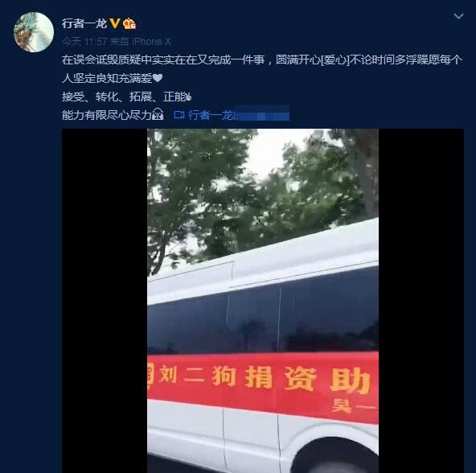Click the [爱心] text emoticon
The height and width of the screenshot is (473, 476).
334,60
